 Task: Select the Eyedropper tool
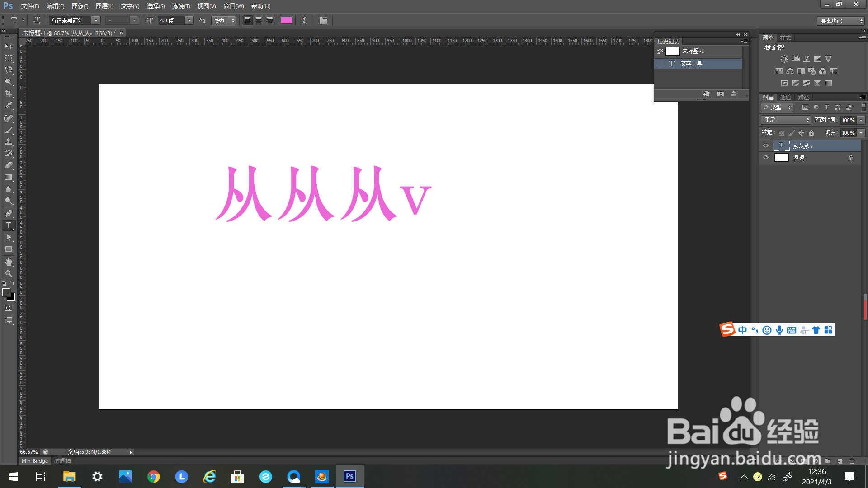pos(9,106)
